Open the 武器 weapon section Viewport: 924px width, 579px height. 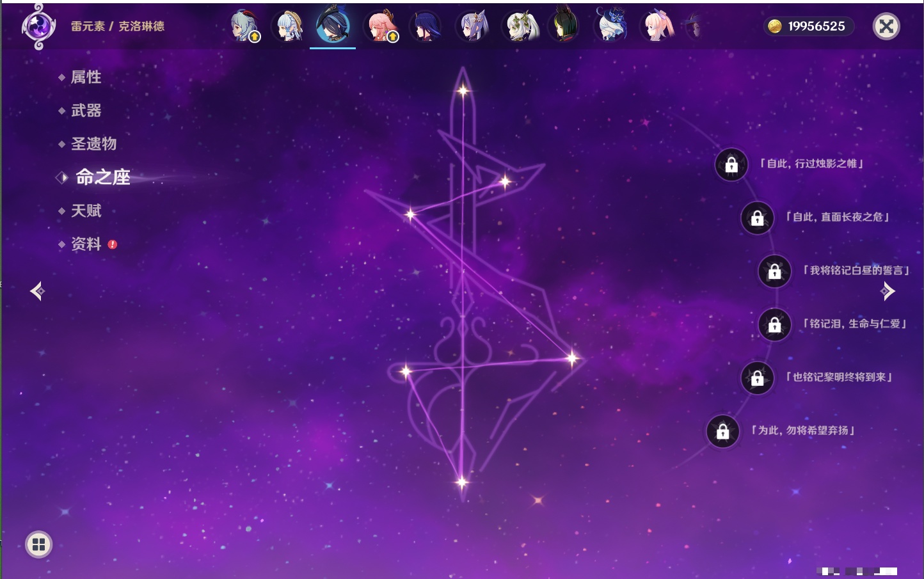click(86, 111)
